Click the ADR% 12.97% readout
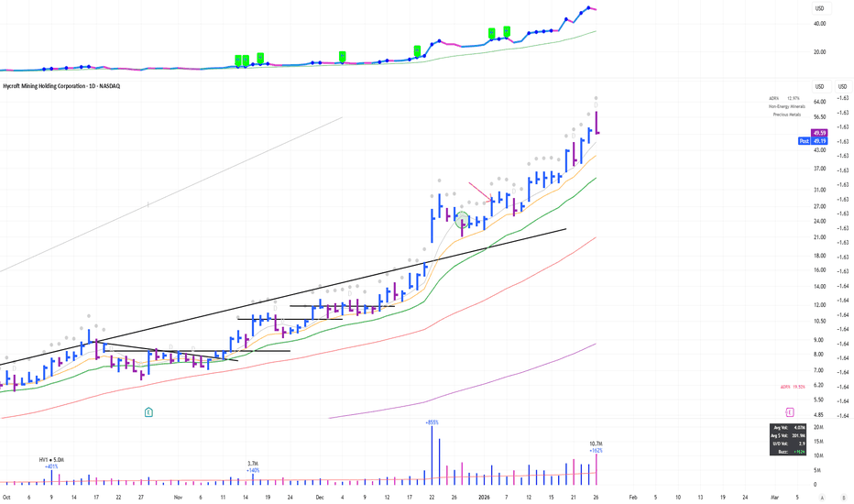The height and width of the screenshot is (504, 854). pyautogui.click(x=784, y=99)
